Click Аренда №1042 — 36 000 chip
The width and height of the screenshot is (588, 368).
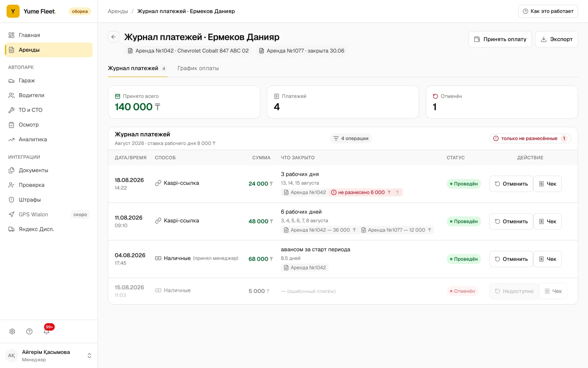click(x=319, y=230)
